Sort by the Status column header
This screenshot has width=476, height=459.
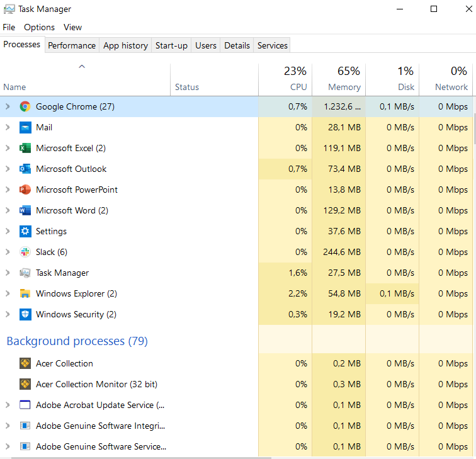214,79
